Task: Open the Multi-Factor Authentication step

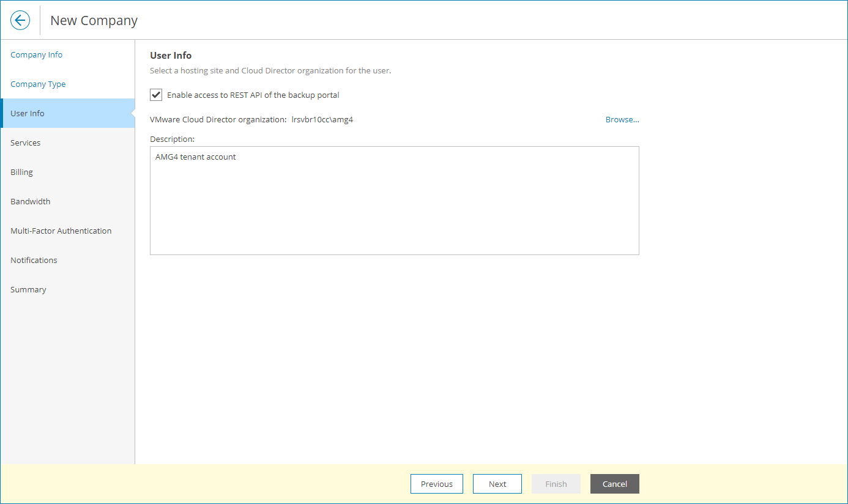Action: 61,231
